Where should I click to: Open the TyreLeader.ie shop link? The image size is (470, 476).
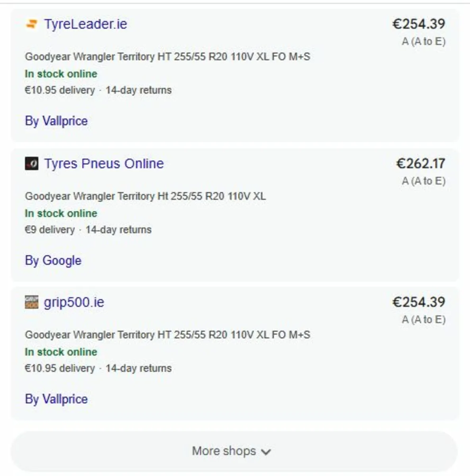point(85,24)
